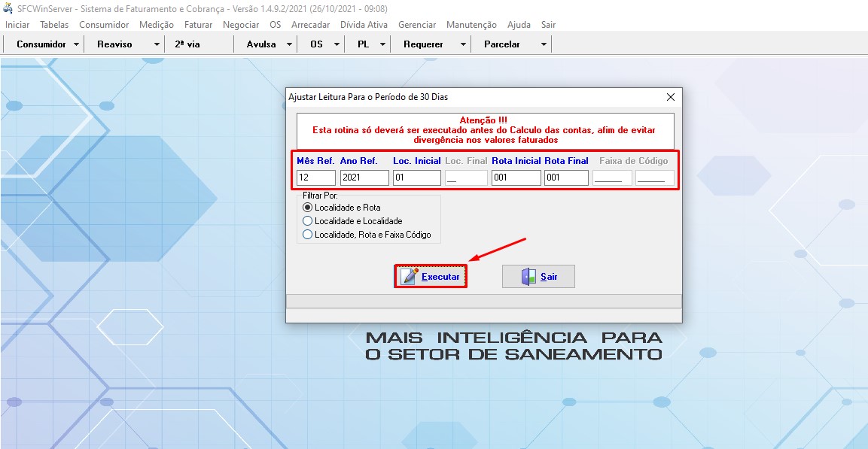Close the Ajustar Leitura dialog
This screenshot has height=449, width=868.
click(x=671, y=97)
